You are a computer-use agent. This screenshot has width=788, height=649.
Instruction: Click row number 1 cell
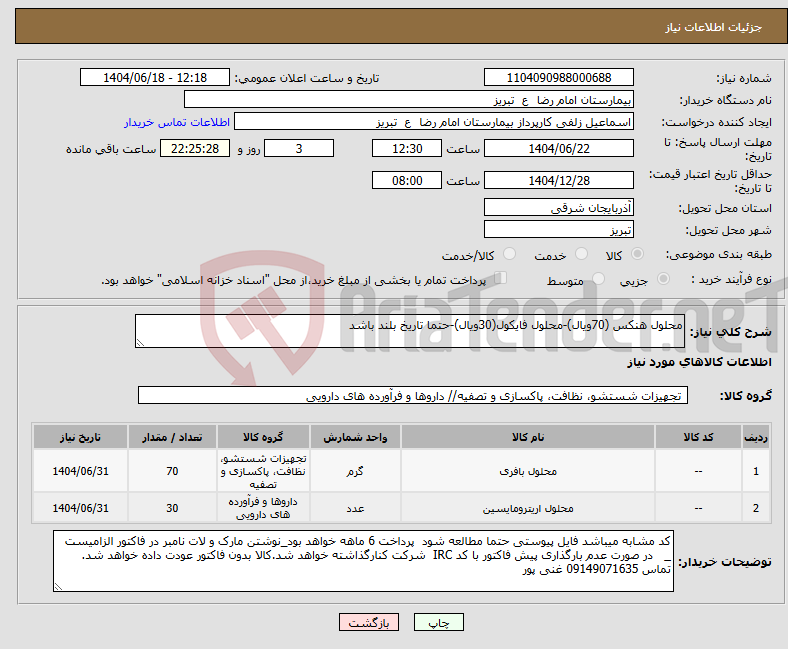click(756, 471)
